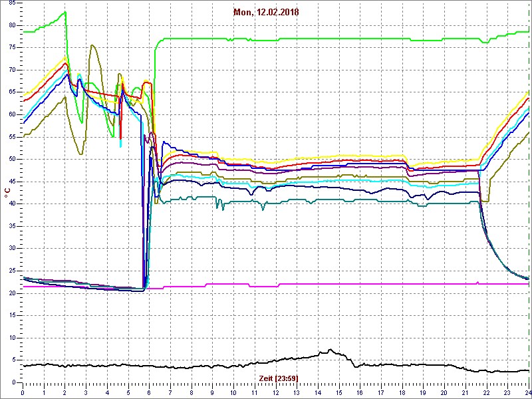
Task: Select the flat magenta line near 22°C
Action: click(x=332, y=284)
